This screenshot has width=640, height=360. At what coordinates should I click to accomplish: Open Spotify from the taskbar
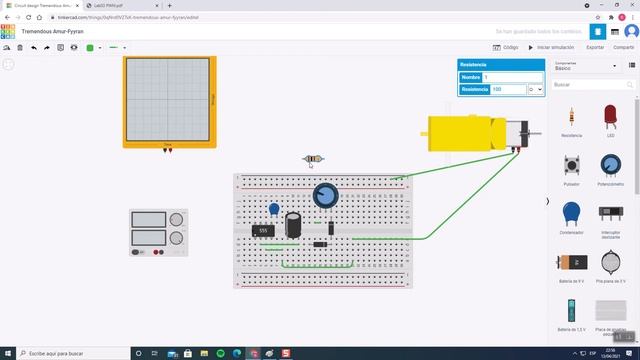pyautogui.click(x=220, y=353)
